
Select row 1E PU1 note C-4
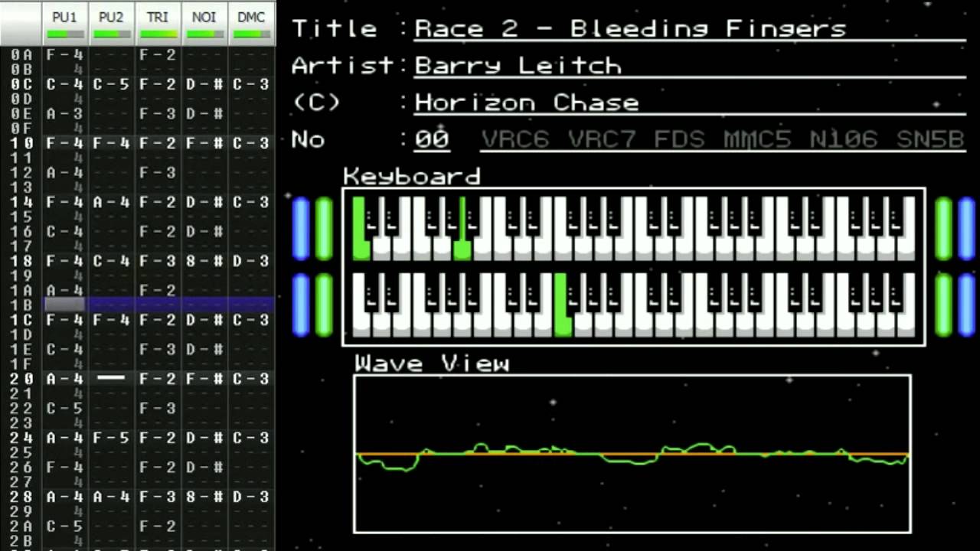pyautogui.click(x=64, y=350)
